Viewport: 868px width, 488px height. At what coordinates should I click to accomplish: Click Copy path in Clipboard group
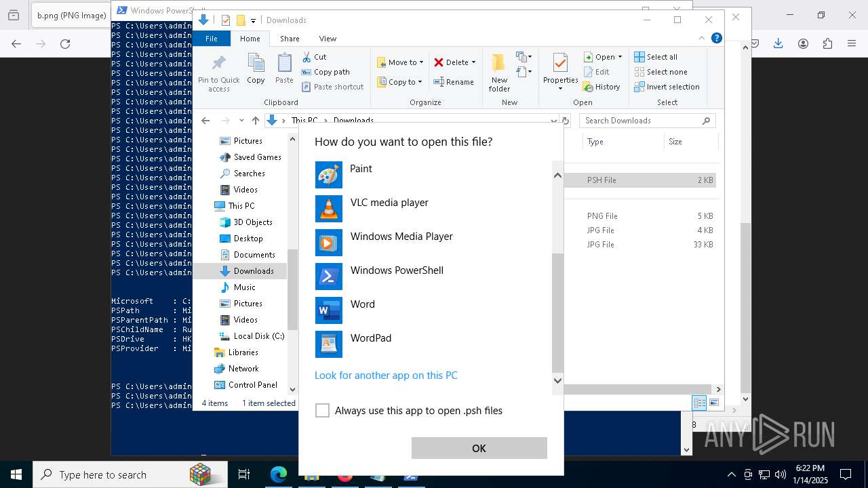[325, 72]
